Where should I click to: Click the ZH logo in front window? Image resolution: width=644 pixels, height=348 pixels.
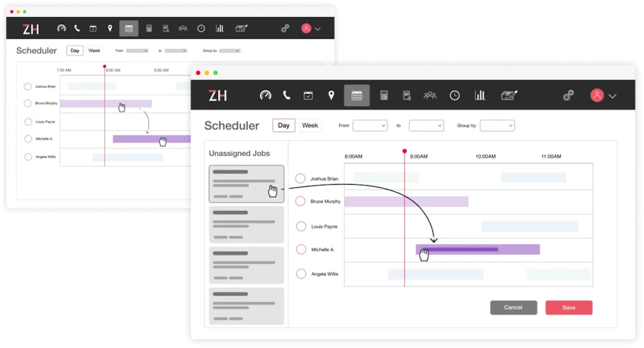217,96
